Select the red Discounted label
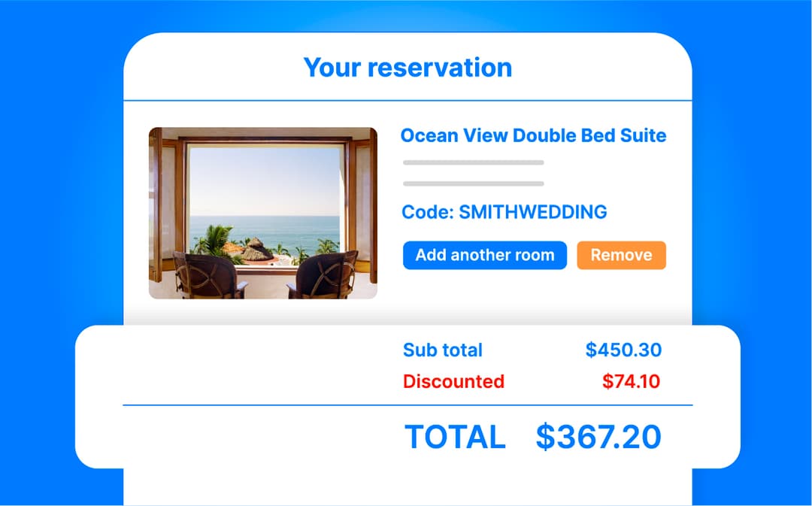The image size is (812, 506). click(453, 381)
